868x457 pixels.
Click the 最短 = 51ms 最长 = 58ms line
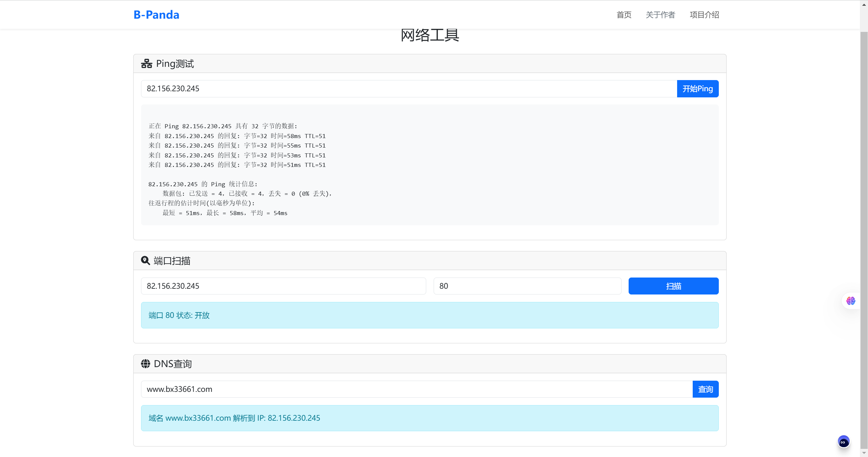coord(225,213)
